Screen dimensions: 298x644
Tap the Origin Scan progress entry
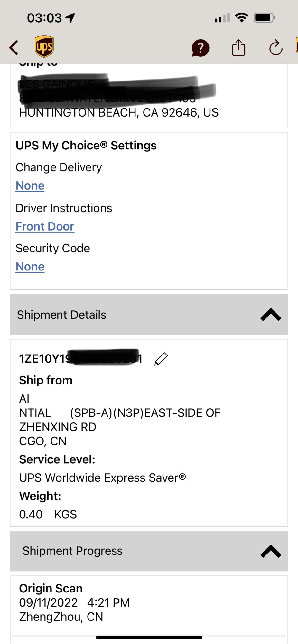tap(74, 602)
